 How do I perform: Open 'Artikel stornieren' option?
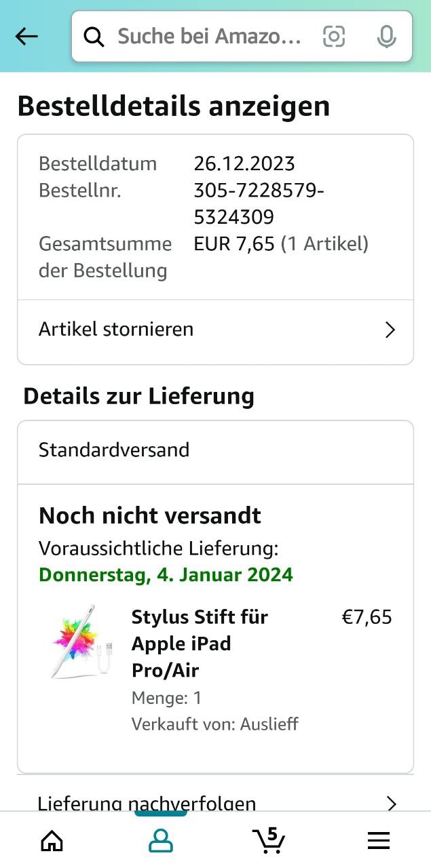tap(116, 330)
